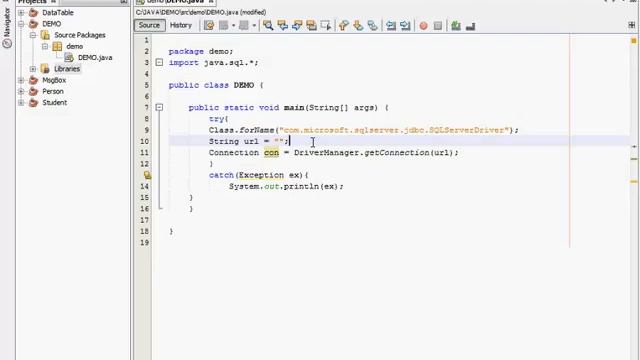Click the orange status square atop the error stripe

(x=633, y=40)
